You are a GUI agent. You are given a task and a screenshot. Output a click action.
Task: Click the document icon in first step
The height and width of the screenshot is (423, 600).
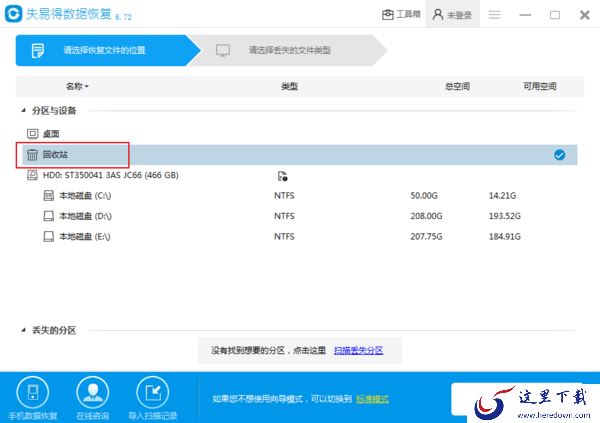point(38,50)
